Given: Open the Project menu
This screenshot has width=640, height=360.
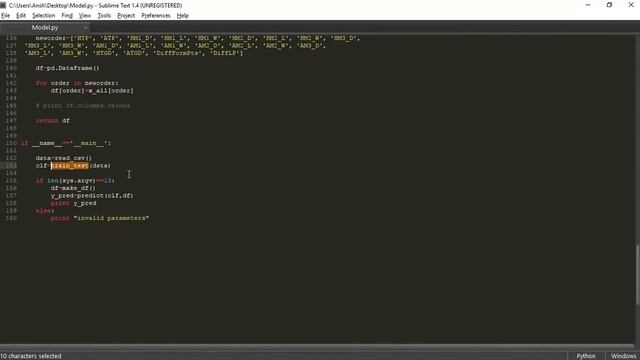Looking at the screenshot, I should (126, 16).
